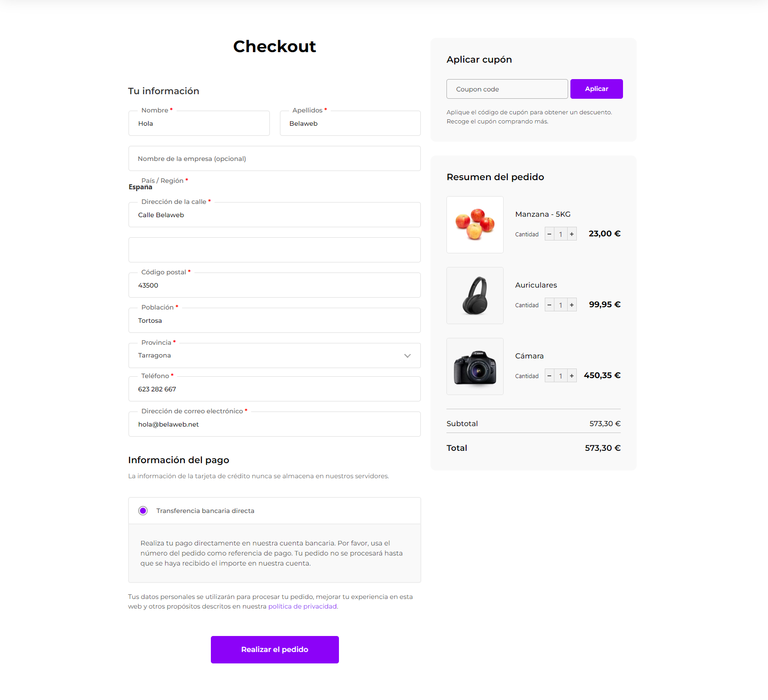Decrease Auriculares quantity with minus button
The width and height of the screenshot is (768, 700).
[x=549, y=305]
